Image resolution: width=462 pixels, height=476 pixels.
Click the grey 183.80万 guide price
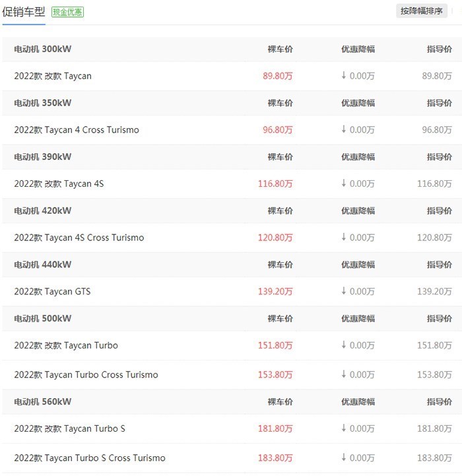(x=434, y=458)
